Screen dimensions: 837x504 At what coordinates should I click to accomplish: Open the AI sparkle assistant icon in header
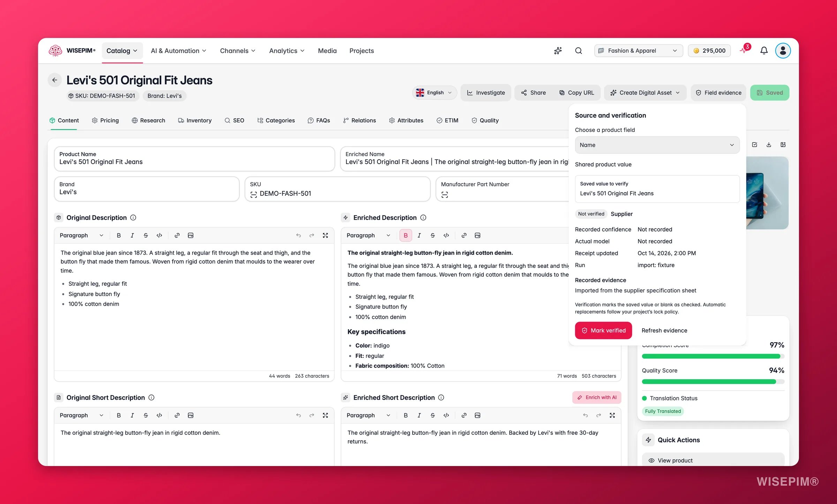pyautogui.click(x=558, y=51)
